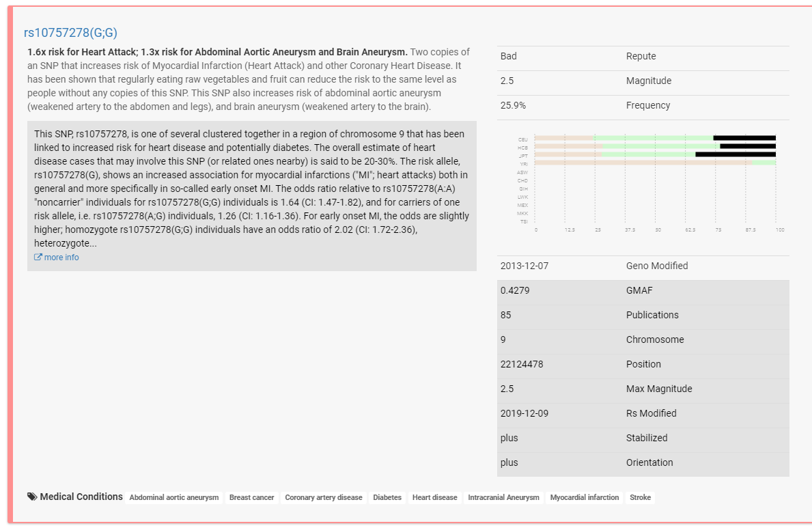Viewport: 812px width, 528px height.
Task: Click the Position value 22124478
Action: (x=522, y=364)
